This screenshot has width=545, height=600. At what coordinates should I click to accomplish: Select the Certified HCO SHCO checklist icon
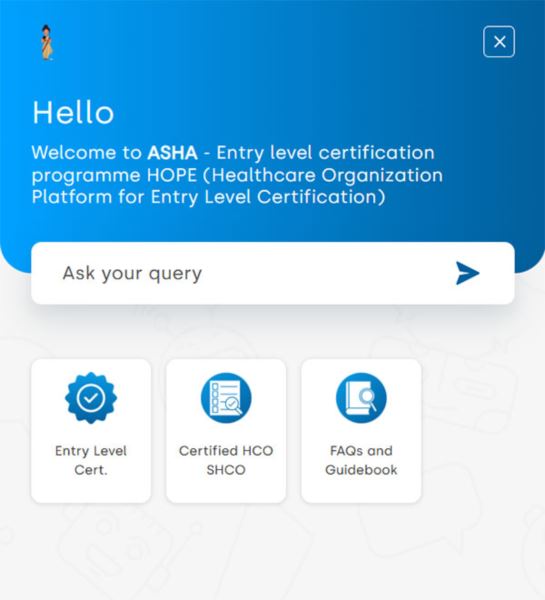coord(226,398)
